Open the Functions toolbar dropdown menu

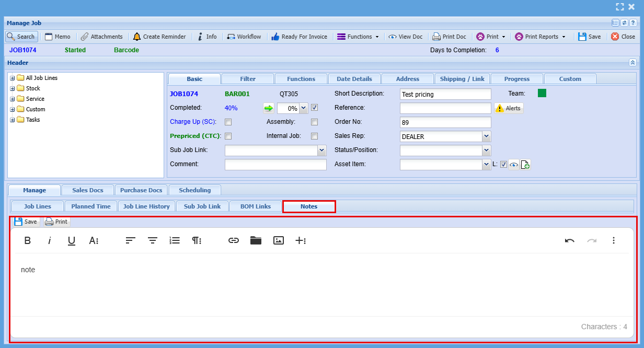pos(358,37)
